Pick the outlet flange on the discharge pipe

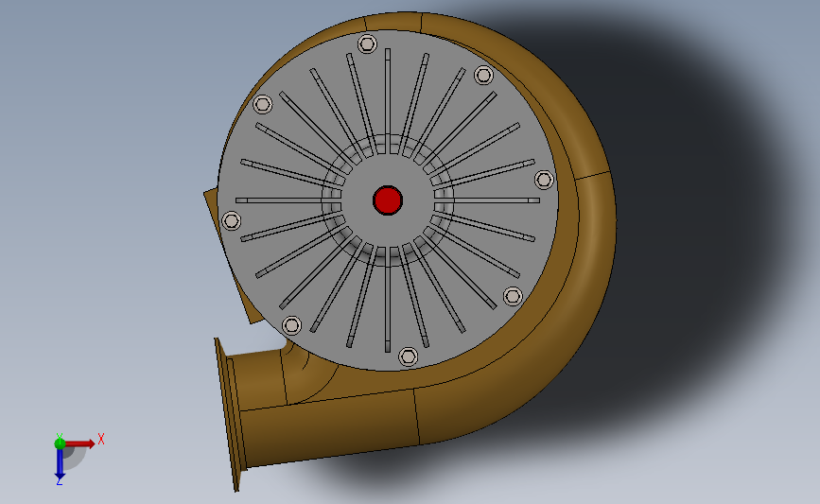click(x=230, y=414)
